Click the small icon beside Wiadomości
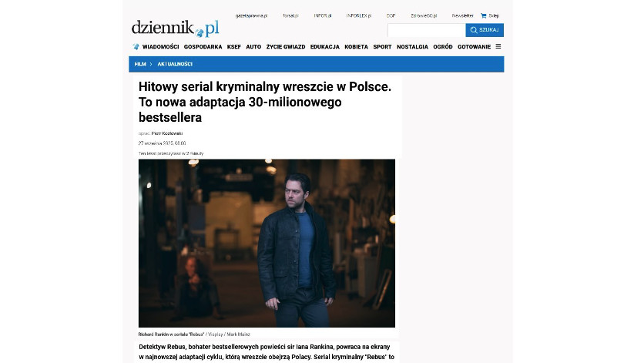The width and height of the screenshot is (644, 363). click(136, 46)
